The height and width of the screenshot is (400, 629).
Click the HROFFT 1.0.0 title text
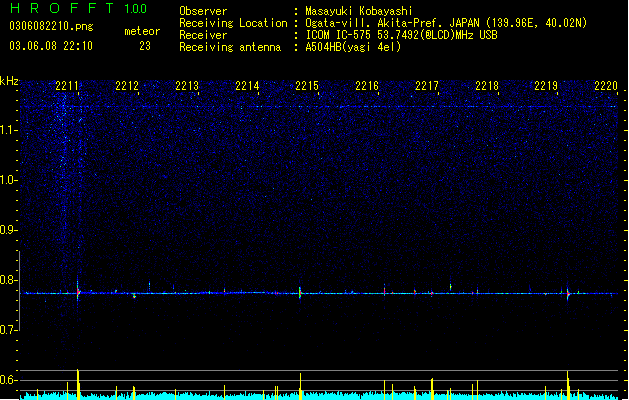tap(78, 8)
